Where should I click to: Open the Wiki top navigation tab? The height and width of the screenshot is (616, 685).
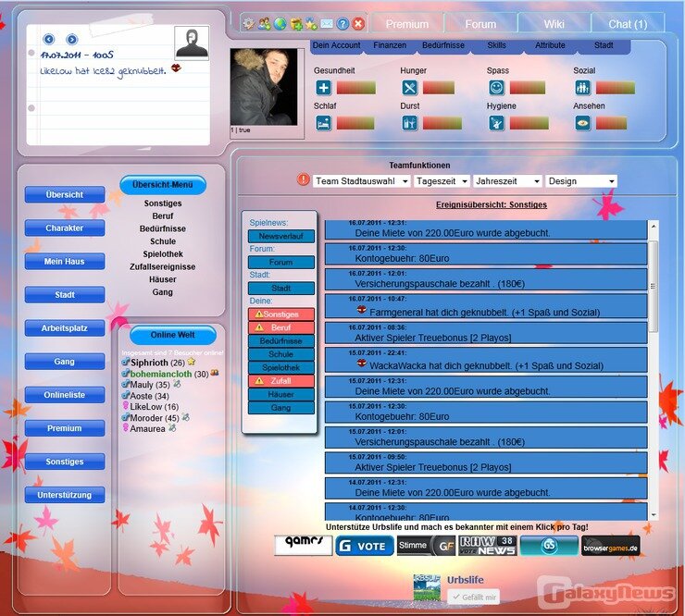tap(554, 24)
